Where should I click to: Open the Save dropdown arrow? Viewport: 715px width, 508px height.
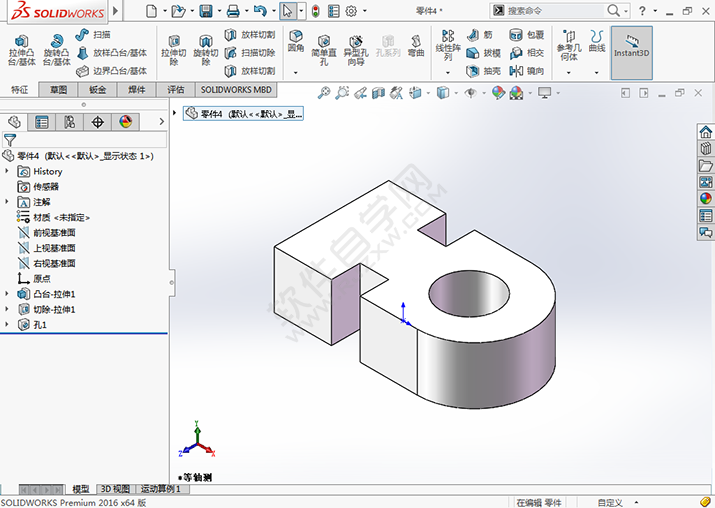pyautogui.click(x=220, y=11)
